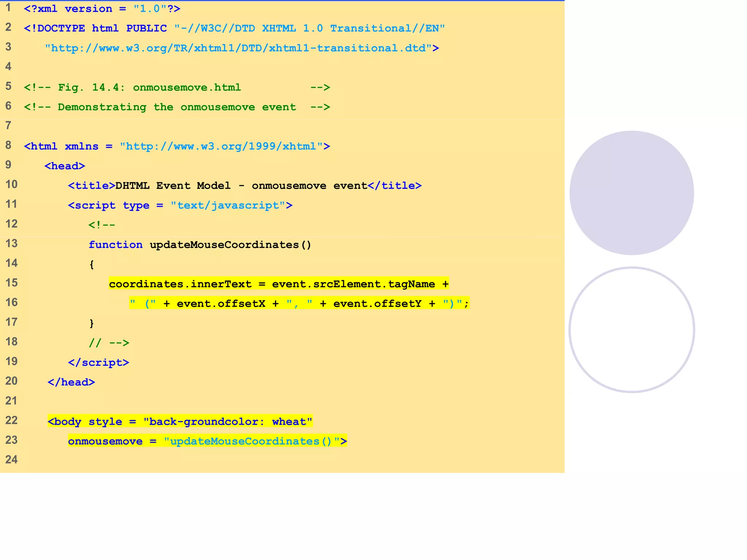Click line number 24 in the margin

11,459
